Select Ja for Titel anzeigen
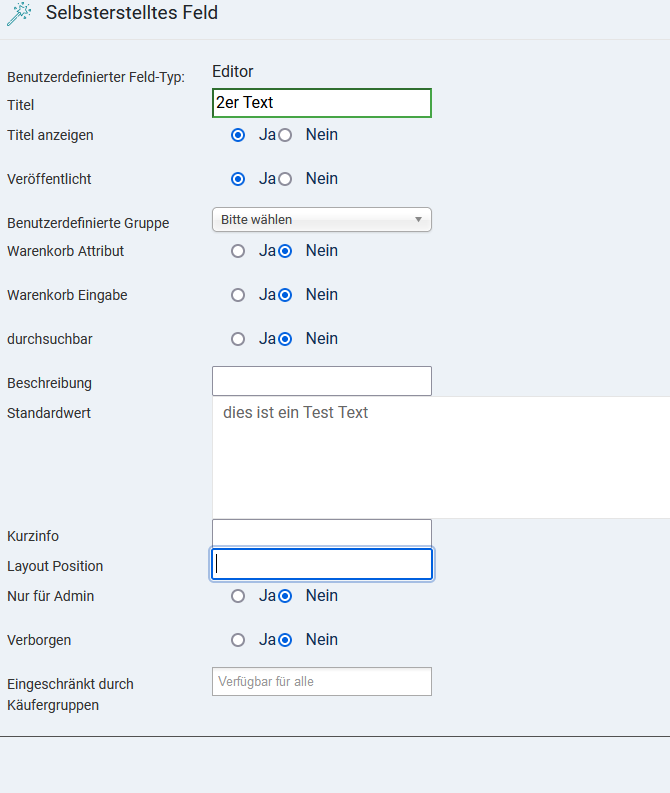 (238, 135)
